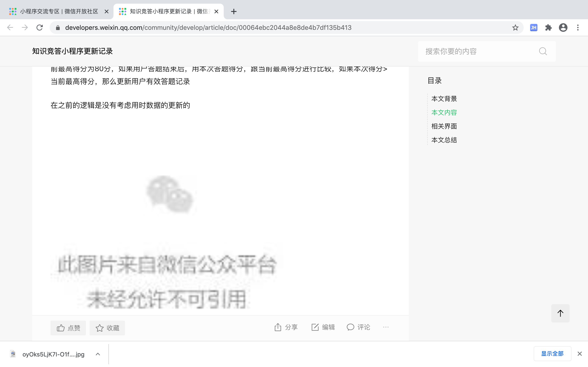Go to 本文总结 in the directory
The width and height of the screenshot is (588, 367).
(x=444, y=140)
